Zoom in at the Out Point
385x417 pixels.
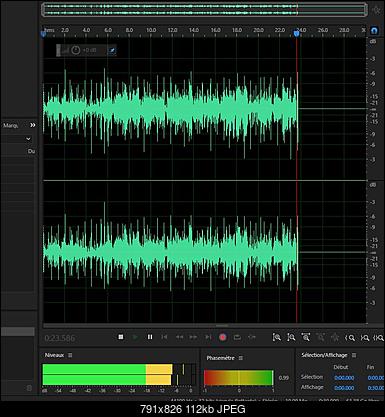tap(365, 338)
